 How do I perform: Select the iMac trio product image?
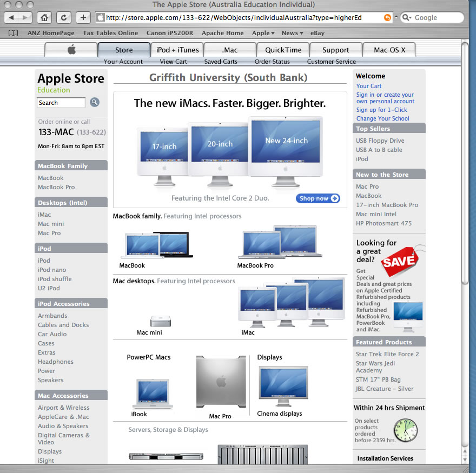292,302
